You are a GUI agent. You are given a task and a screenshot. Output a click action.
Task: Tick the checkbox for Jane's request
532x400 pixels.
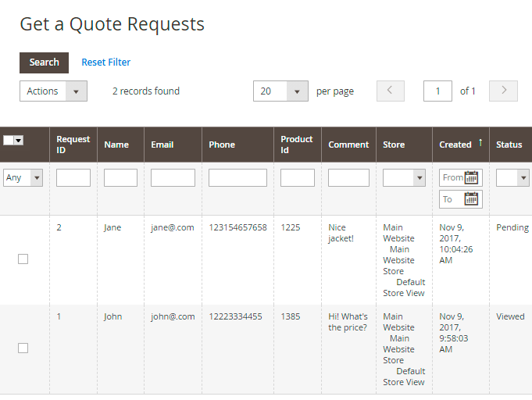23,259
